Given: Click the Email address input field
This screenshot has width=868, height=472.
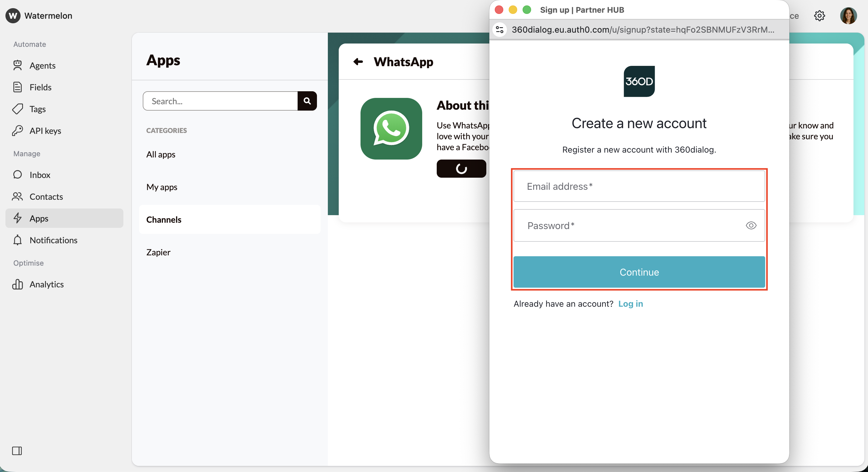Looking at the screenshot, I should coord(639,186).
